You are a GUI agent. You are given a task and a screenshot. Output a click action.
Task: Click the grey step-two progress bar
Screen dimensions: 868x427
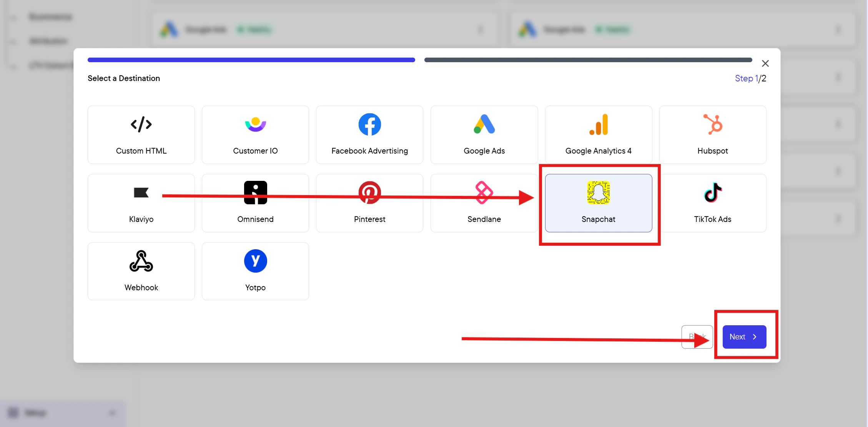588,60
